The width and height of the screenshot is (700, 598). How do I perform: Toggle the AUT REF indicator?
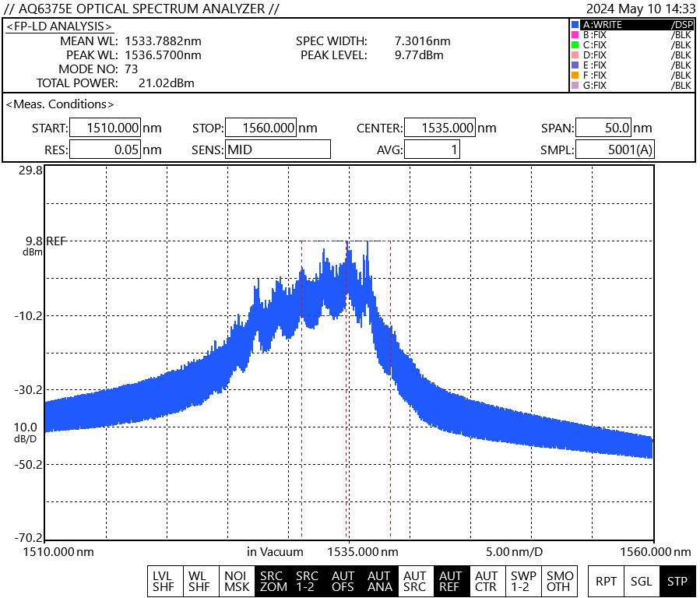(451, 582)
